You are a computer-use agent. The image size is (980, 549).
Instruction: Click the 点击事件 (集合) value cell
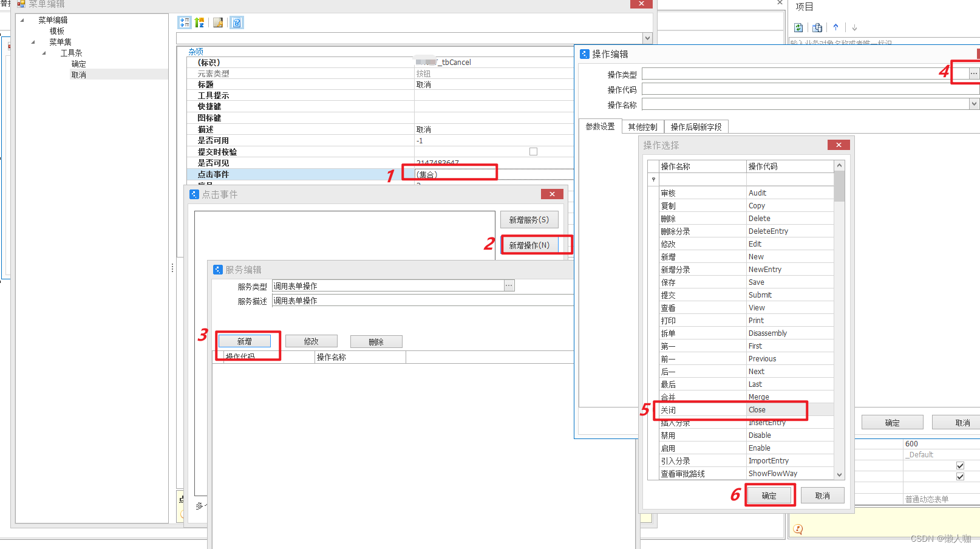click(494, 174)
